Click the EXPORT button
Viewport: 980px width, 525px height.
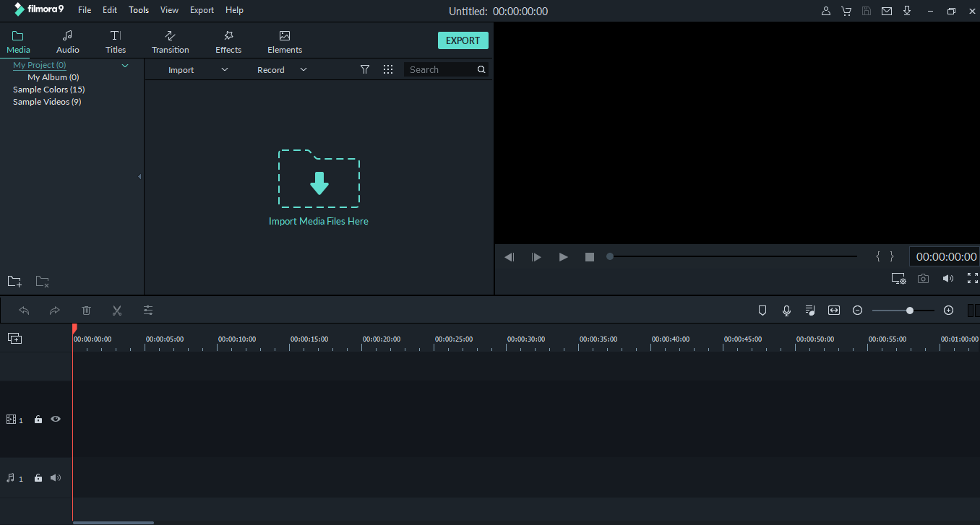point(463,40)
